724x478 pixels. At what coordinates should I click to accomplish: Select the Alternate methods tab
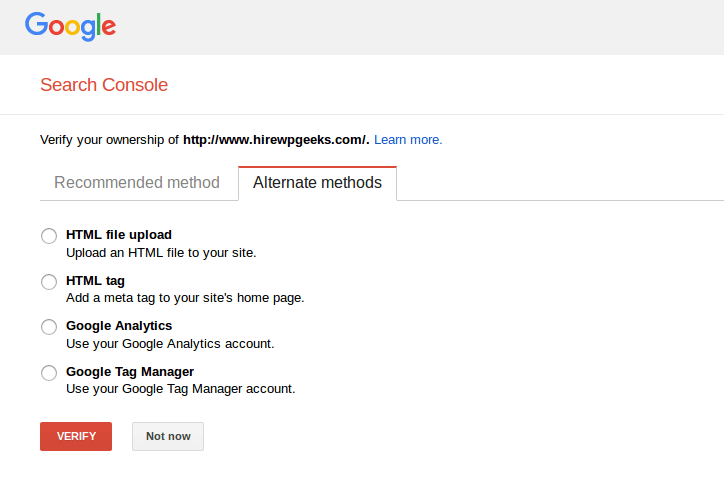coord(317,183)
